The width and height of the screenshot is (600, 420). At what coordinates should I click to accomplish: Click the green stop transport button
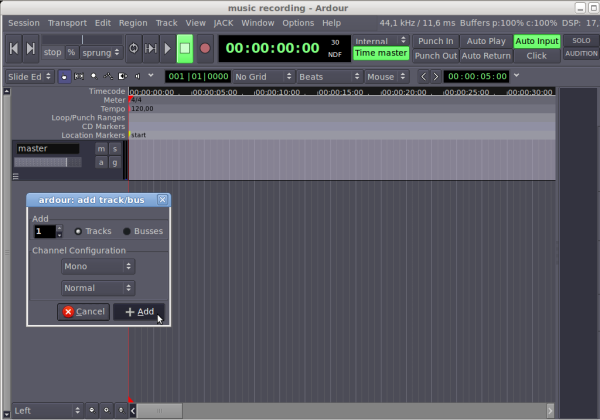coord(185,49)
